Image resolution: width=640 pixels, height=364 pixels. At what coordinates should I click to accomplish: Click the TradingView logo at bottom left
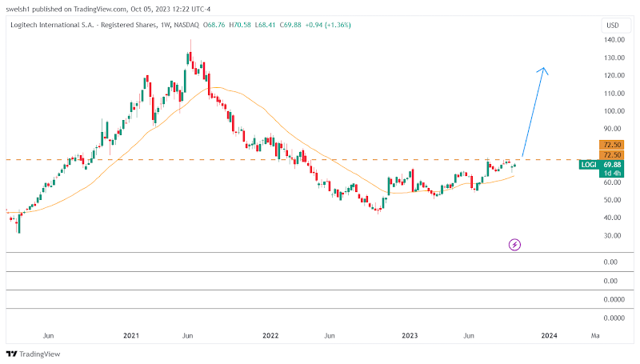tap(34, 354)
